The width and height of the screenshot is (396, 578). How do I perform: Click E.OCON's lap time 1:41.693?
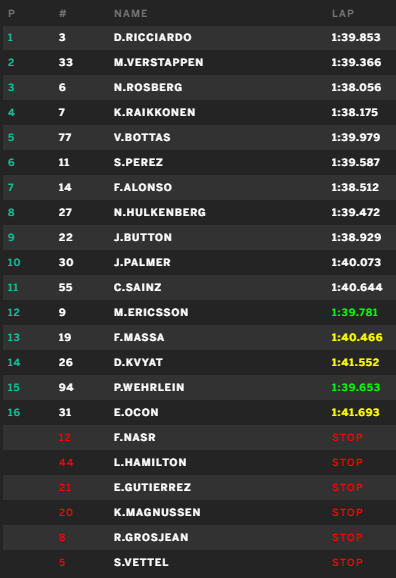click(x=355, y=412)
